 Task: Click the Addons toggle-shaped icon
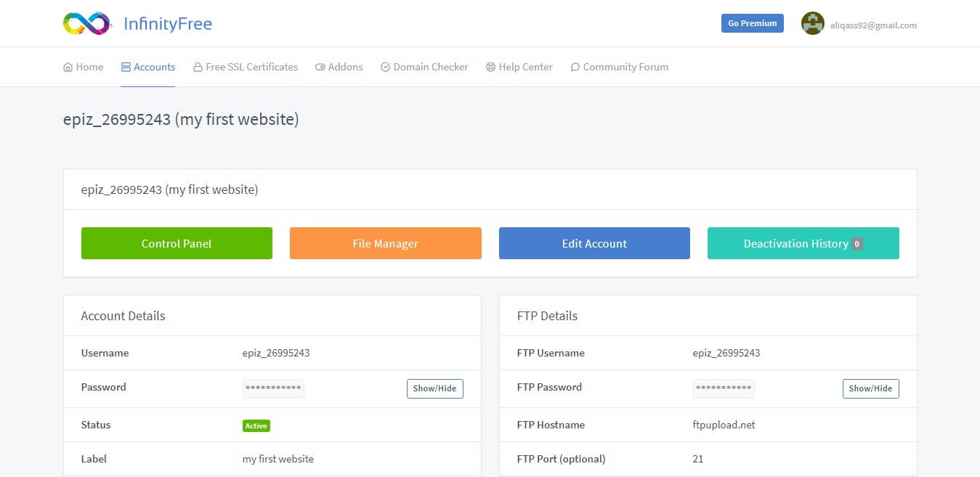click(320, 68)
